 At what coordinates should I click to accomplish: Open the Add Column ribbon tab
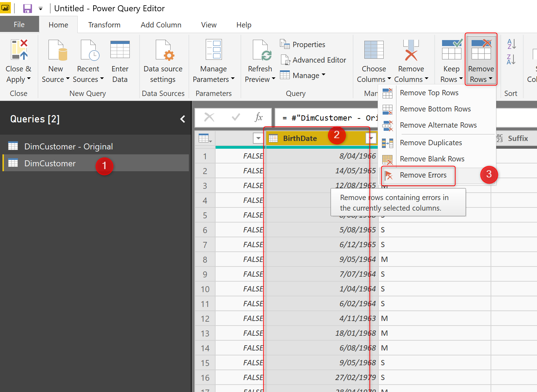(x=161, y=25)
